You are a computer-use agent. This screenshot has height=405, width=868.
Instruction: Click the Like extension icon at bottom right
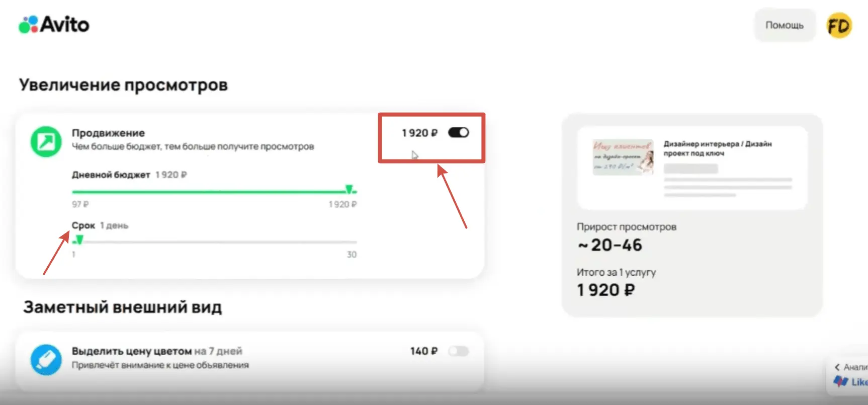(841, 382)
